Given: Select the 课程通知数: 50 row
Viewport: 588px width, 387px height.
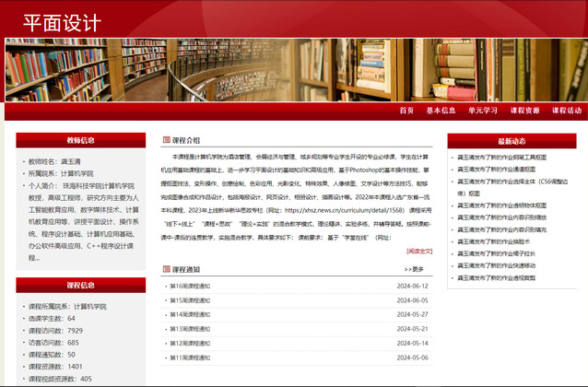Looking at the screenshot, I should (x=52, y=355).
